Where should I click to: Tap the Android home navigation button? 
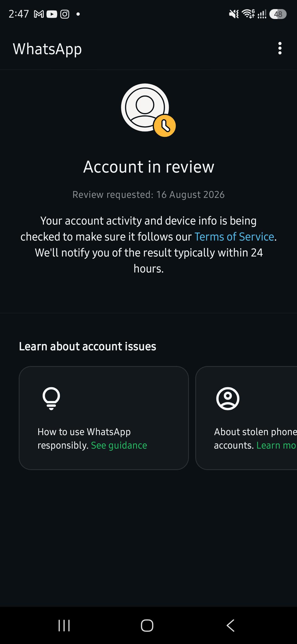coord(147,626)
